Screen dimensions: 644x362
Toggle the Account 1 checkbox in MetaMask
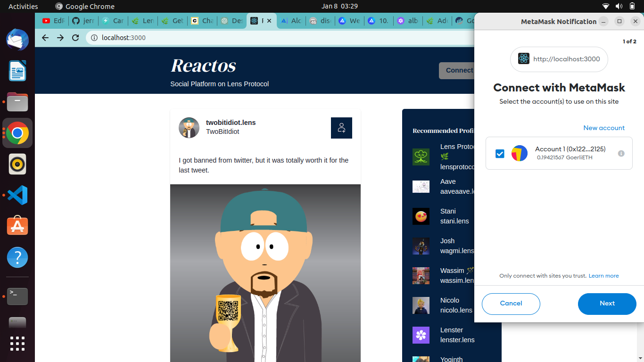(x=500, y=153)
